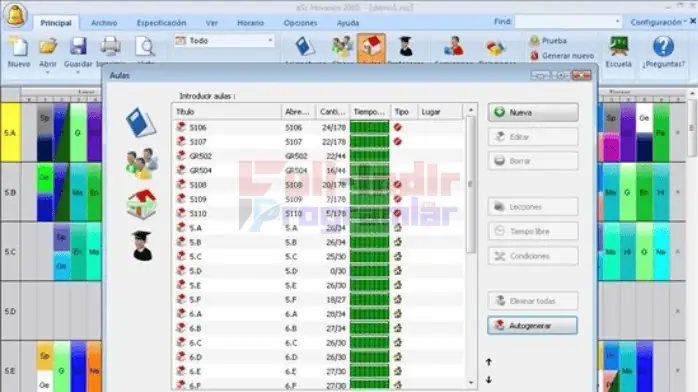Click the Prueba test option
The height and width of the screenshot is (392, 698).
coord(548,40)
